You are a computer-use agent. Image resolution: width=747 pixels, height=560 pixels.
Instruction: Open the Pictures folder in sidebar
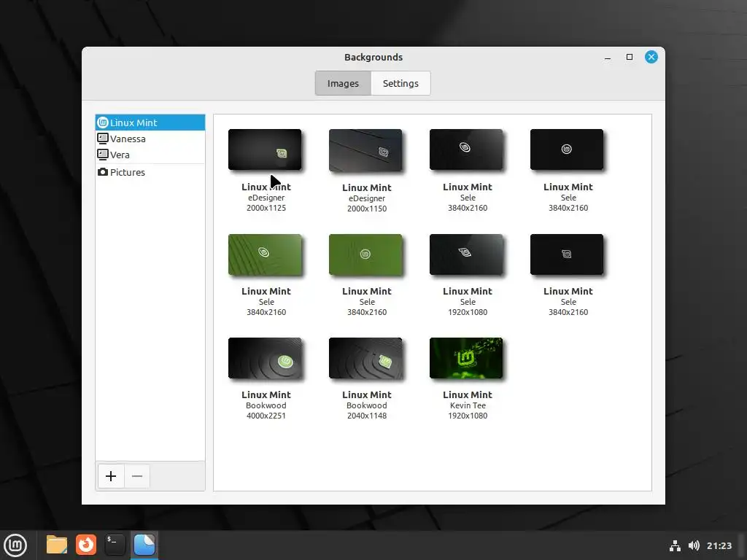click(150, 172)
